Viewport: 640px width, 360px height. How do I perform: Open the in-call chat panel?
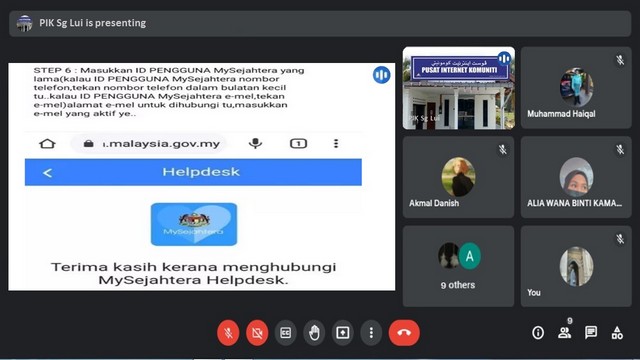[591, 333]
